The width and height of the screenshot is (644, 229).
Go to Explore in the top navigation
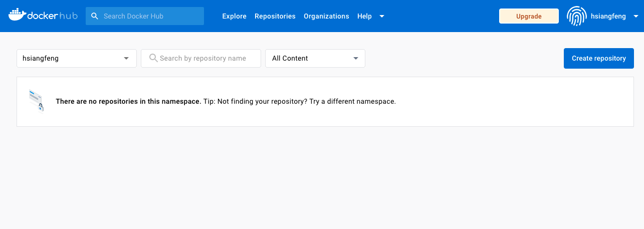(x=234, y=16)
